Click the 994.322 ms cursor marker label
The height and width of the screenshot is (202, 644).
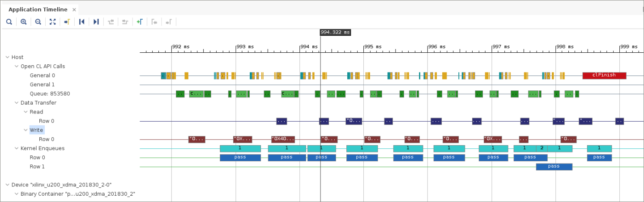click(335, 32)
